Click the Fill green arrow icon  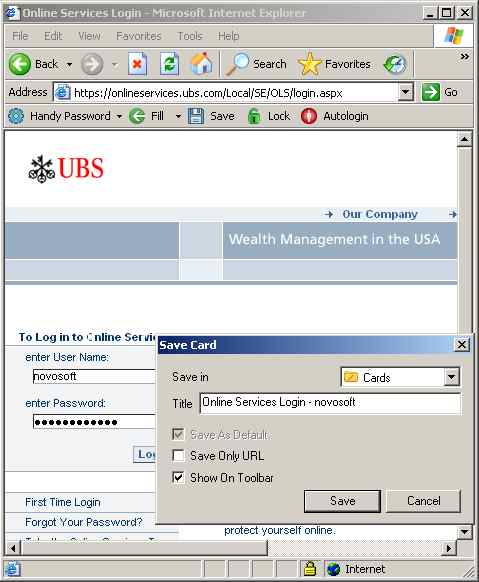point(137,116)
